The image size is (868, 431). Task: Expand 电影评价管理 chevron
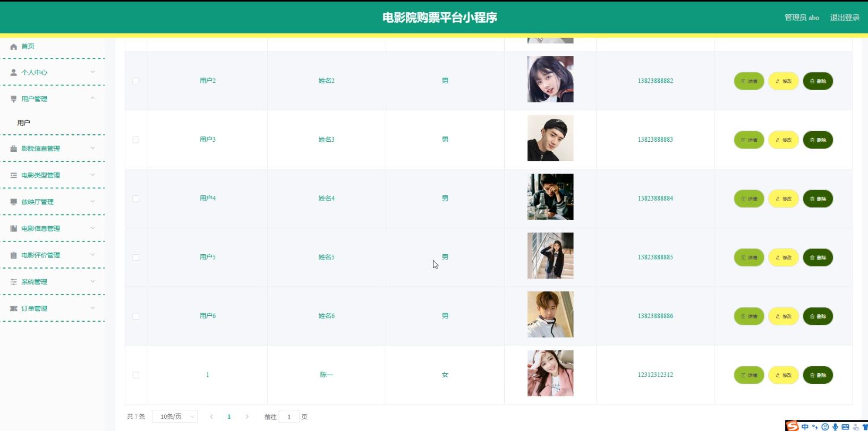coord(93,255)
